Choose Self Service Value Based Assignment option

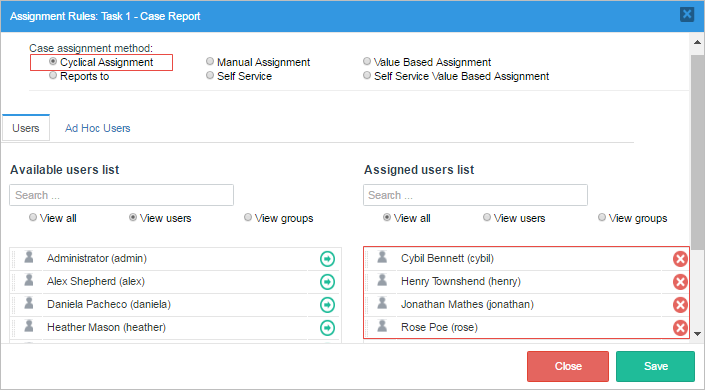click(367, 75)
